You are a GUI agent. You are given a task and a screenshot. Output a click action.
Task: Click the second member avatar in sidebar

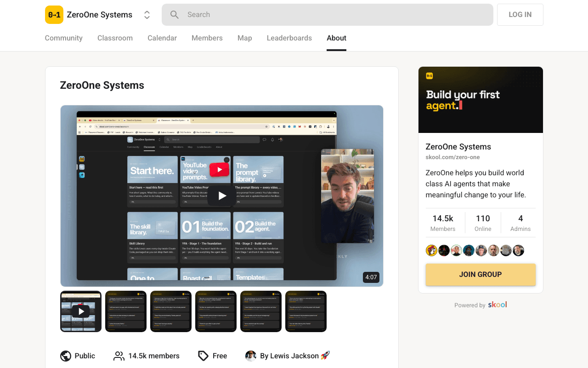point(444,251)
